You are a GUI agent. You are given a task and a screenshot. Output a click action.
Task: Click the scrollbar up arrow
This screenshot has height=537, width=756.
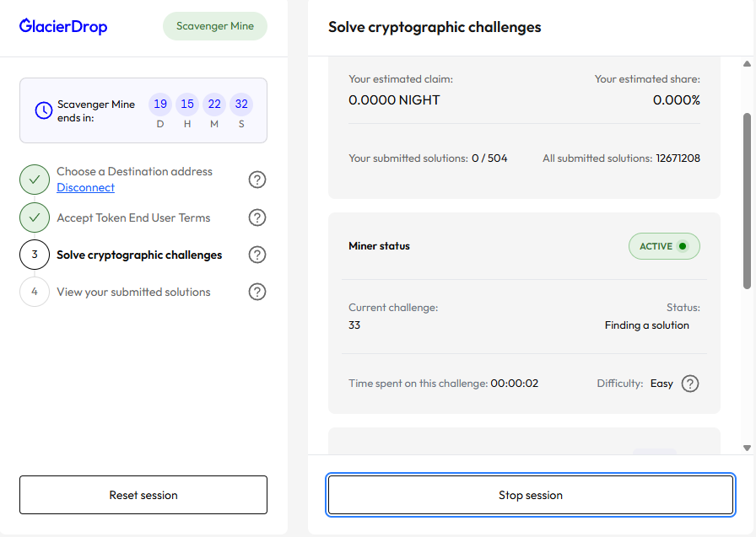click(x=747, y=64)
